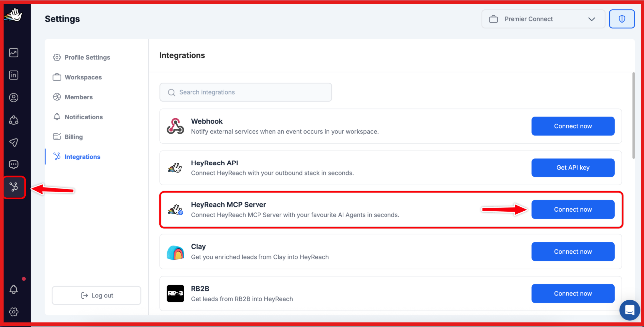Click the Clay integration title
Screen dimensions: 644x327
(198, 247)
